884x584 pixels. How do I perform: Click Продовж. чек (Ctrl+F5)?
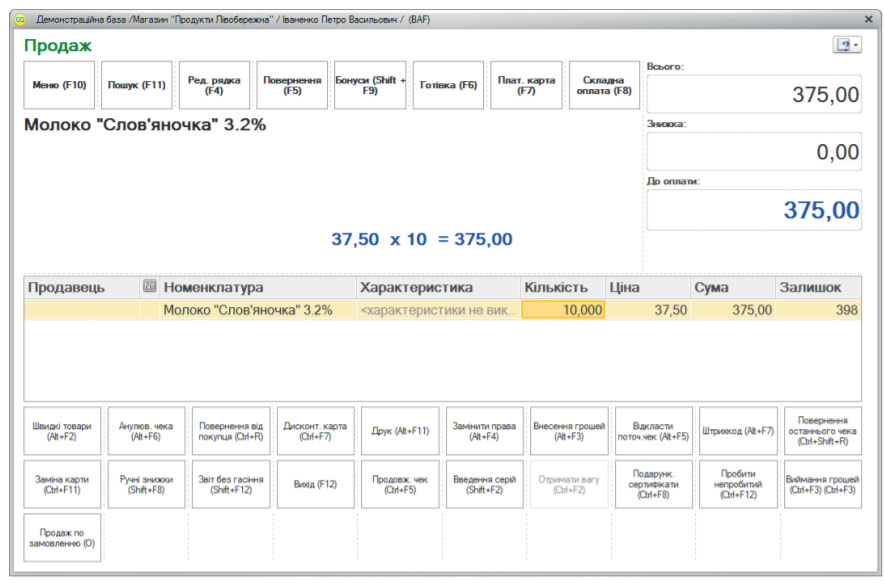click(x=400, y=484)
